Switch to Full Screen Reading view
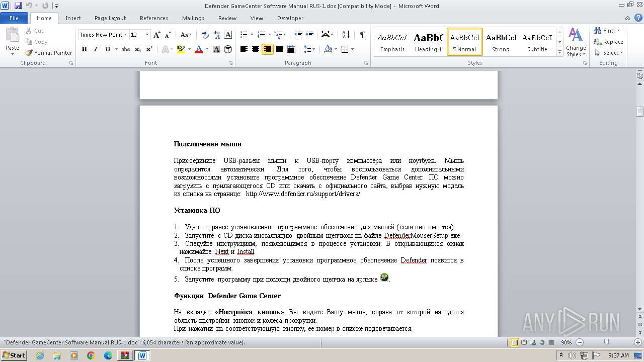This screenshot has width=644, height=362. click(x=524, y=342)
